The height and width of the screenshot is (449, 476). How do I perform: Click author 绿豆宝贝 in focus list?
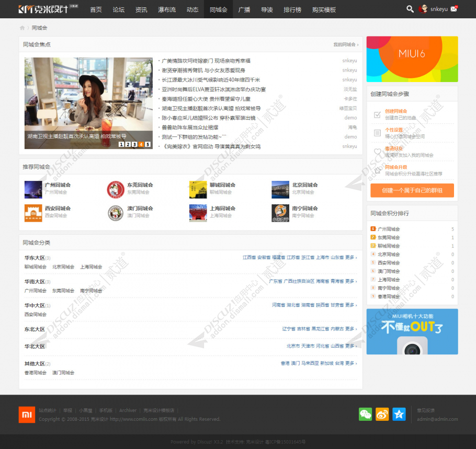click(348, 108)
